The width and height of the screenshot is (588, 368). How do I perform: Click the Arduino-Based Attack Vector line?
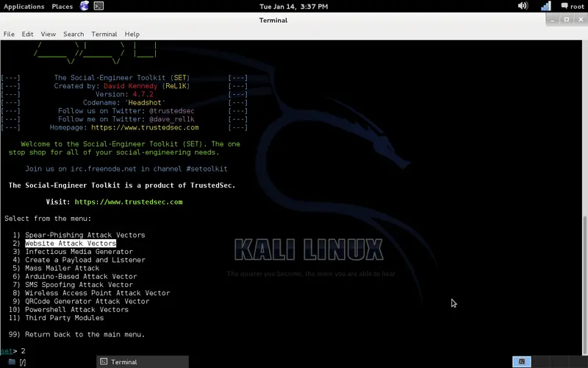[81, 277]
